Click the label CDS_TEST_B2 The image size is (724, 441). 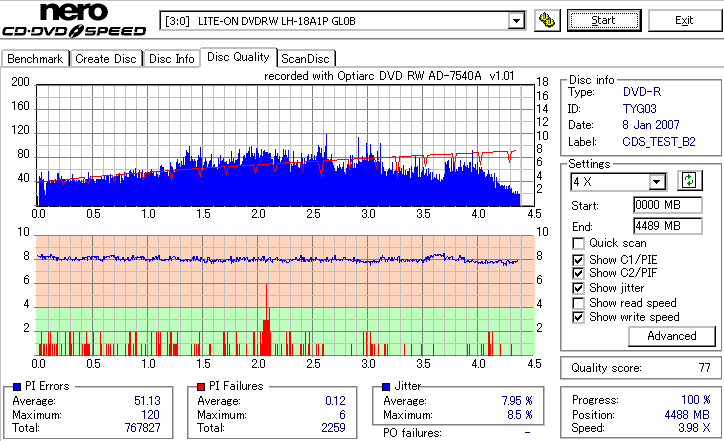coord(659,142)
